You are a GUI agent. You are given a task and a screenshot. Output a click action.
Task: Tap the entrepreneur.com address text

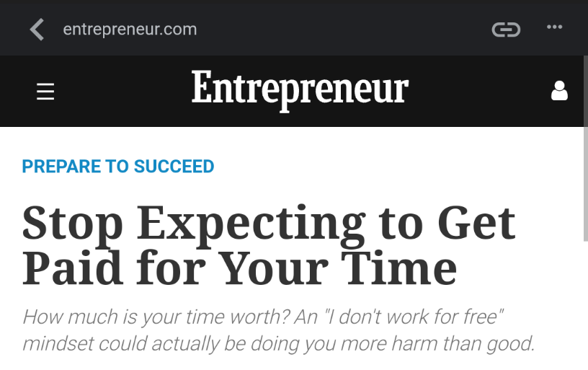[x=130, y=30]
